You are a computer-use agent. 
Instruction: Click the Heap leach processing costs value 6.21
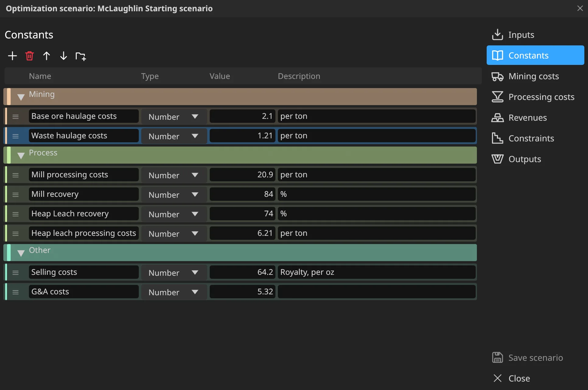click(243, 233)
